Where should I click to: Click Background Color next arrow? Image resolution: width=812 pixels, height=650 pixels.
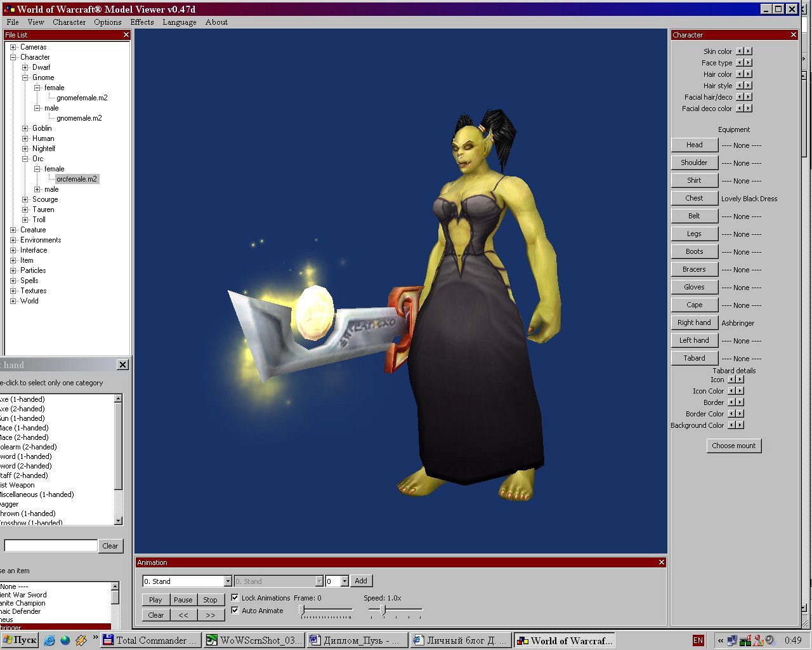(x=740, y=425)
